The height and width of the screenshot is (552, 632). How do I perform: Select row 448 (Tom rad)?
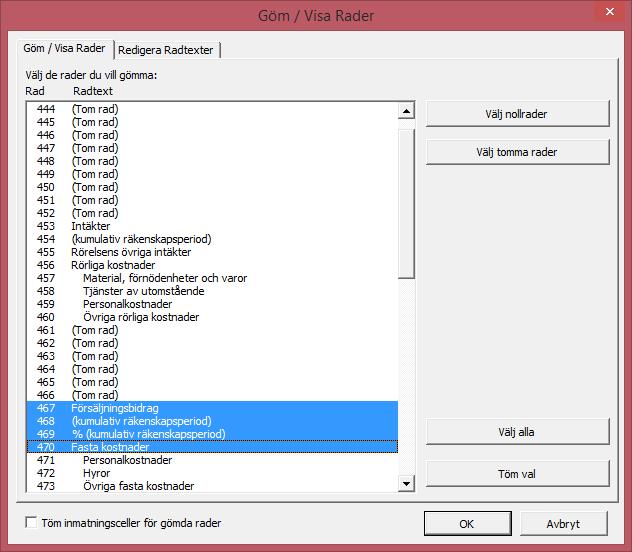coord(212,161)
